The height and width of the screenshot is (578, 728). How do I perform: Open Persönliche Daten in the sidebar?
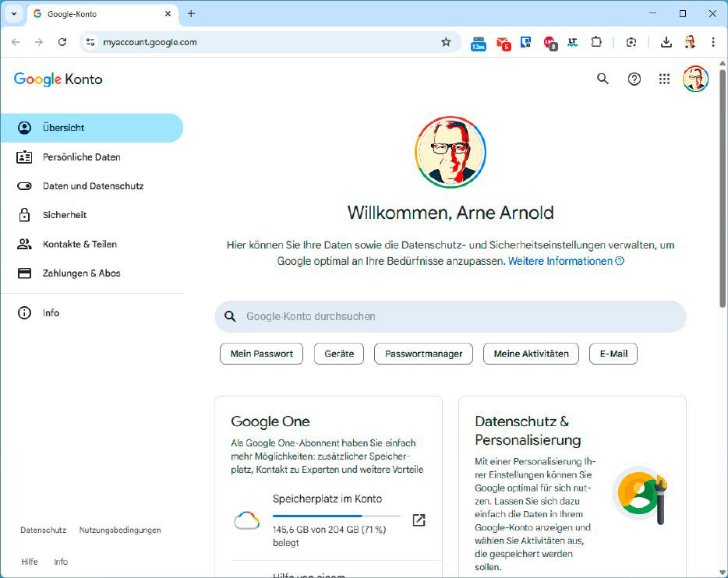pyautogui.click(x=92, y=157)
